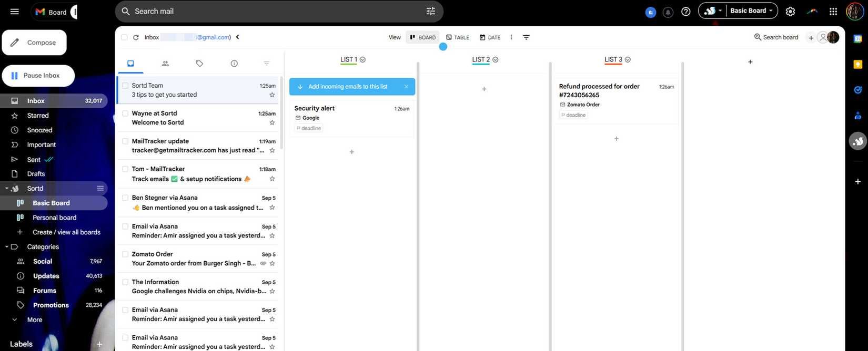Open the Security alert card
This screenshot has height=351, width=868.
[352, 118]
